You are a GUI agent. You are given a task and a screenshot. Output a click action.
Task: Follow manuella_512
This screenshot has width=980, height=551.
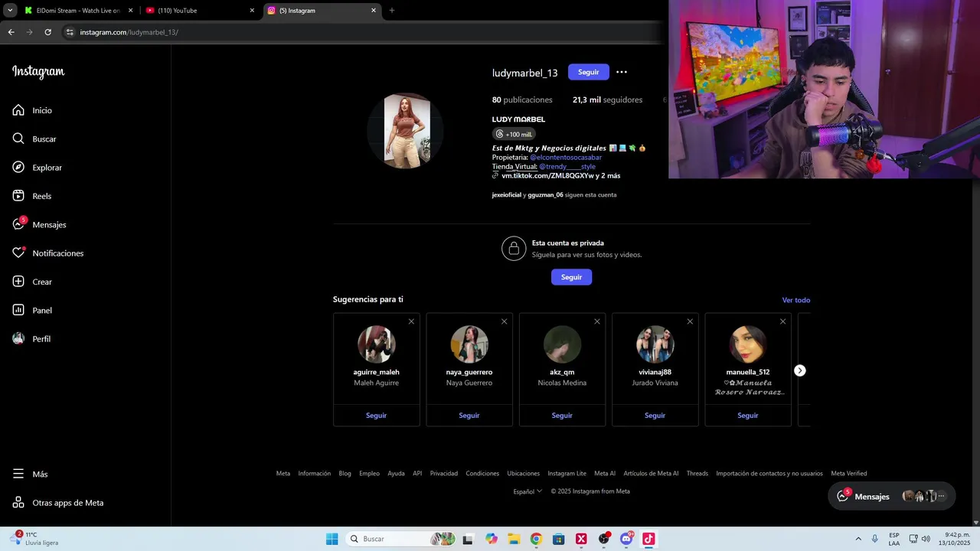coord(748,416)
